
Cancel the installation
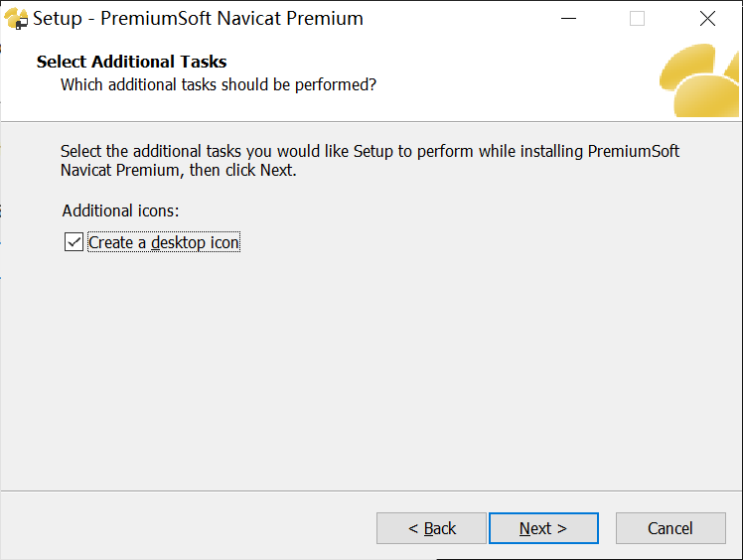[x=670, y=528]
